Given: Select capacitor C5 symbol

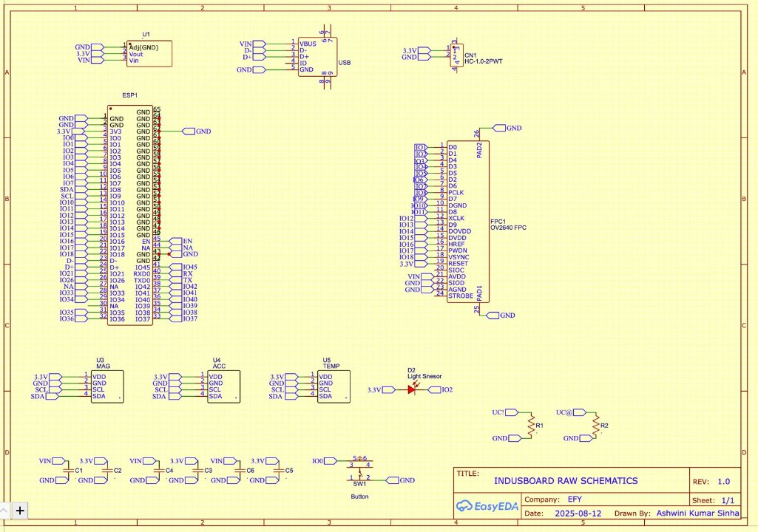Looking at the screenshot, I should coord(279,470).
